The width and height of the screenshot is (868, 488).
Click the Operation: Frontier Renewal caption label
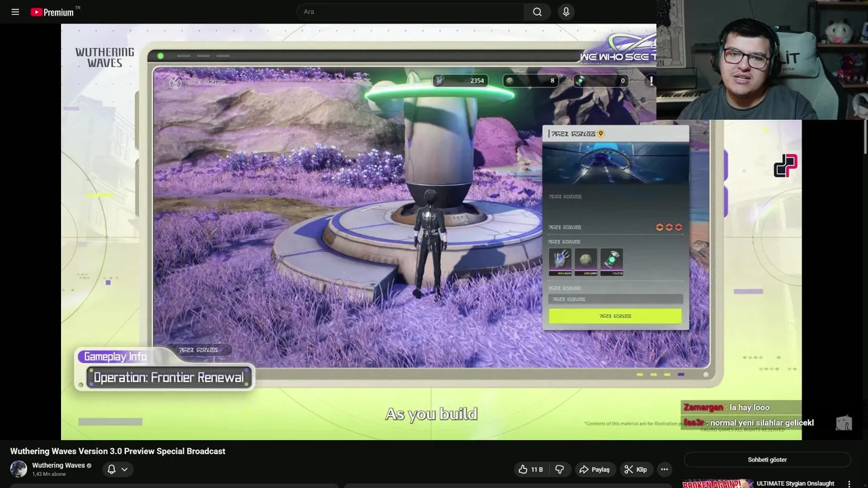click(x=169, y=378)
